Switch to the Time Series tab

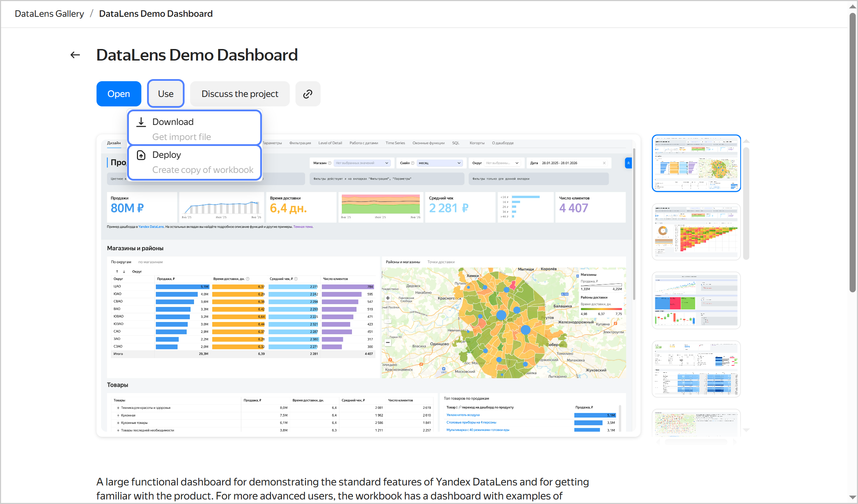pyautogui.click(x=395, y=143)
